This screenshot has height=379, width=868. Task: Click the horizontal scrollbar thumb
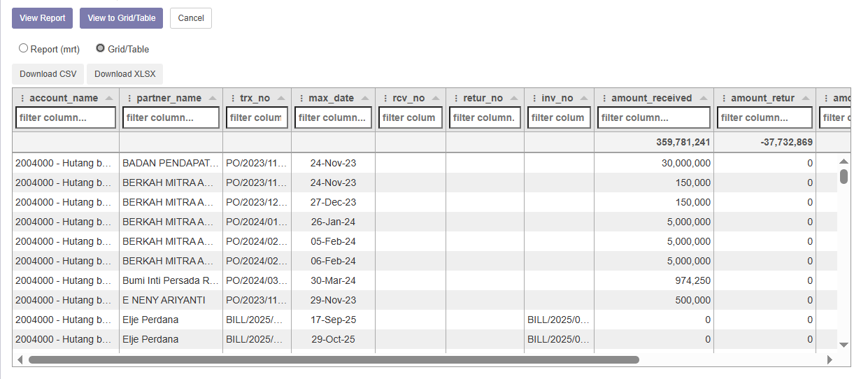click(x=334, y=359)
